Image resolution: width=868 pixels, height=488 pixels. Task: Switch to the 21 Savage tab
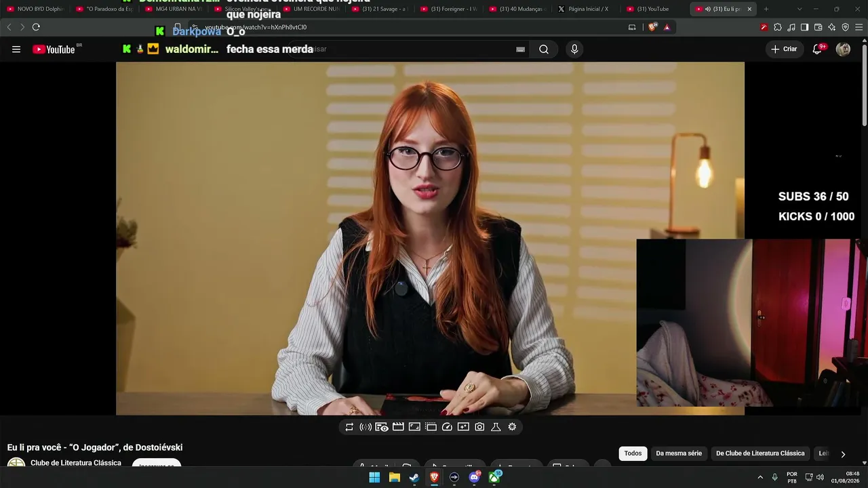point(380,9)
